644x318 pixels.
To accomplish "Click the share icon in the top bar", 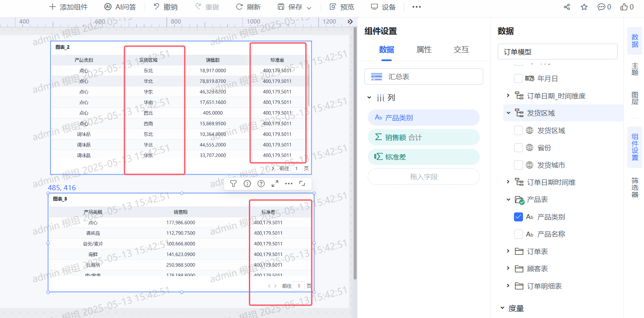I will (x=567, y=7).
